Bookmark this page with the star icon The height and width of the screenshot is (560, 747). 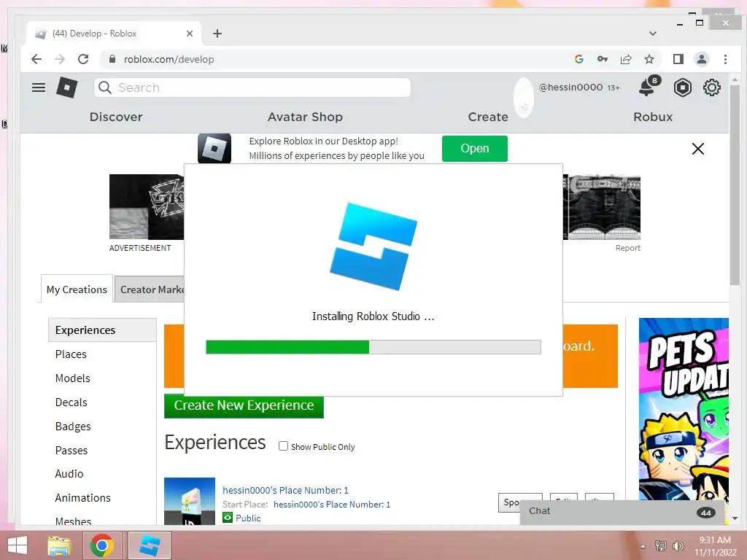point(649,59)
